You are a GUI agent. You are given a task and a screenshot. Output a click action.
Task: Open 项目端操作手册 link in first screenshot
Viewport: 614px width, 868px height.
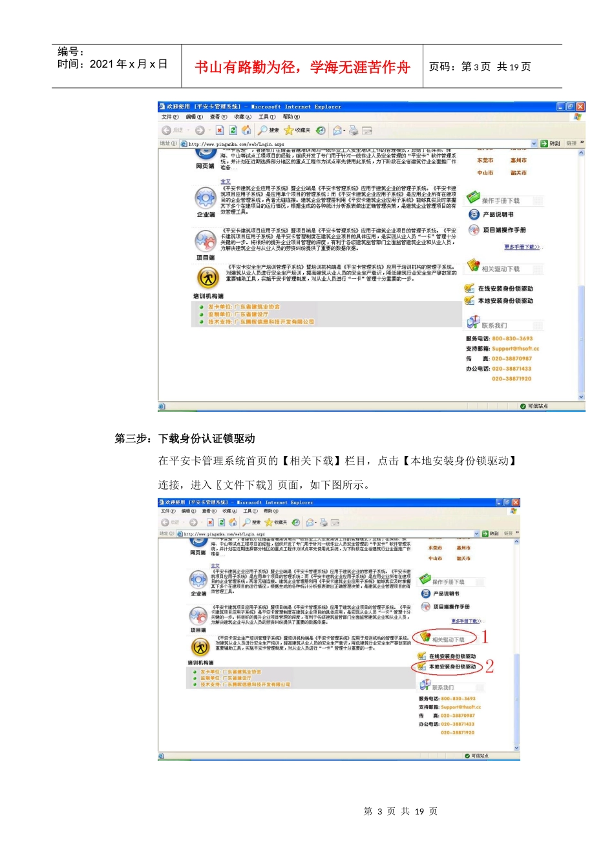pos(504,230)
